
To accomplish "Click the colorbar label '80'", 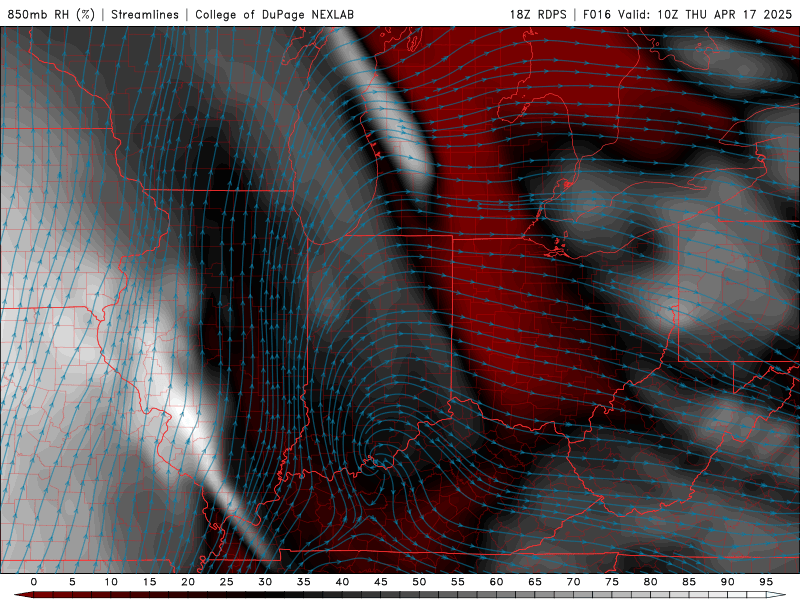I will tap(651, 582).
